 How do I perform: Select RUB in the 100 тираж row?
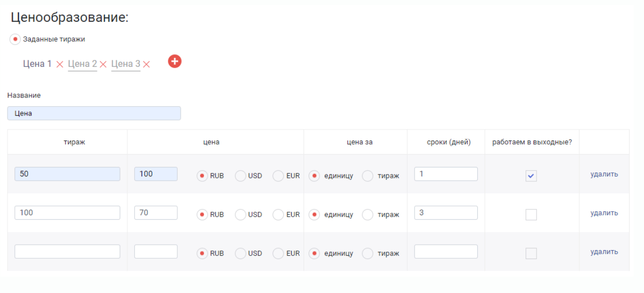tap(202, 215)
